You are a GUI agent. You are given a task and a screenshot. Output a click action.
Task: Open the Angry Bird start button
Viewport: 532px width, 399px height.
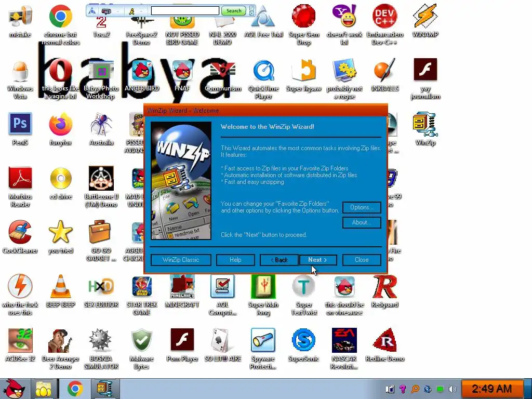(14, 389)
